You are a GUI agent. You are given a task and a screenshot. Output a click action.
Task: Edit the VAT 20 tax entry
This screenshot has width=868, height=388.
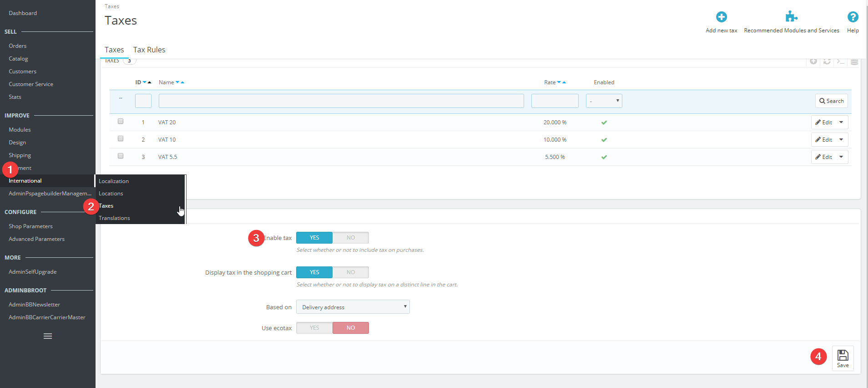click(824, 123)
